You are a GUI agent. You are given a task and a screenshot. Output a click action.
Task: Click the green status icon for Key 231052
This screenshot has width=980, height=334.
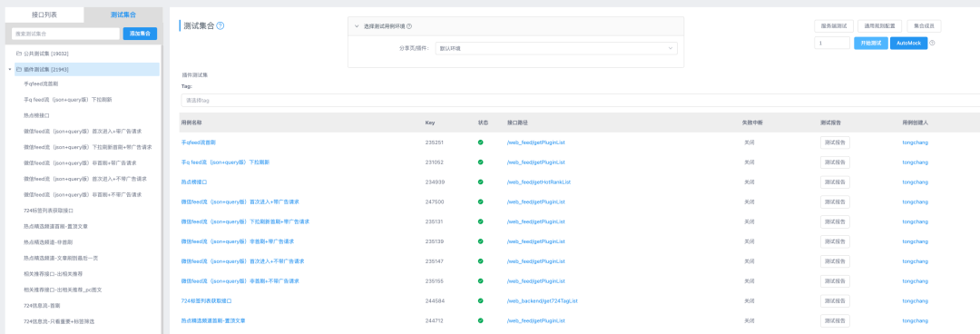point(480,162)
